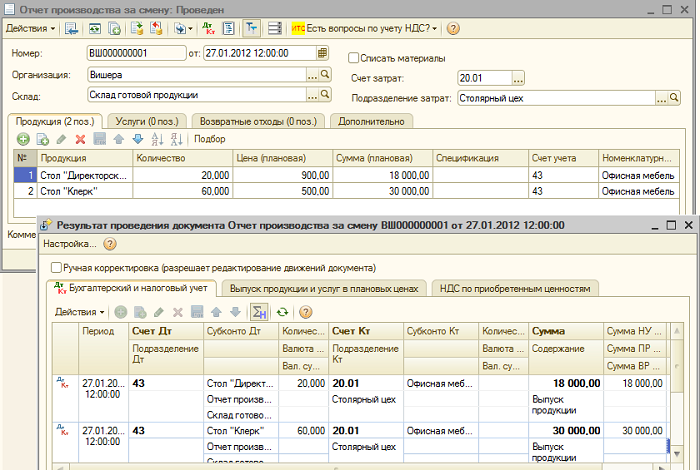Click ellipsis button of Организация field
Screen dimensions: 700x470
coord(312,75)
